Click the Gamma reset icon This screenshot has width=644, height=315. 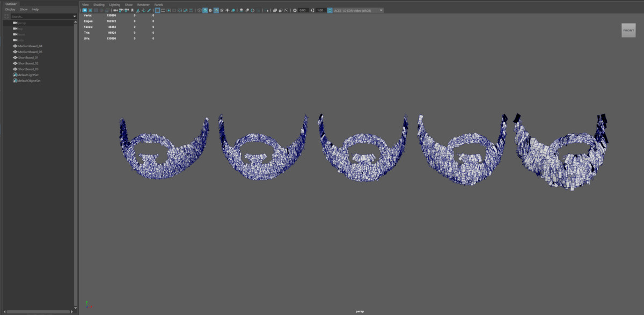(x=312, y=10)
